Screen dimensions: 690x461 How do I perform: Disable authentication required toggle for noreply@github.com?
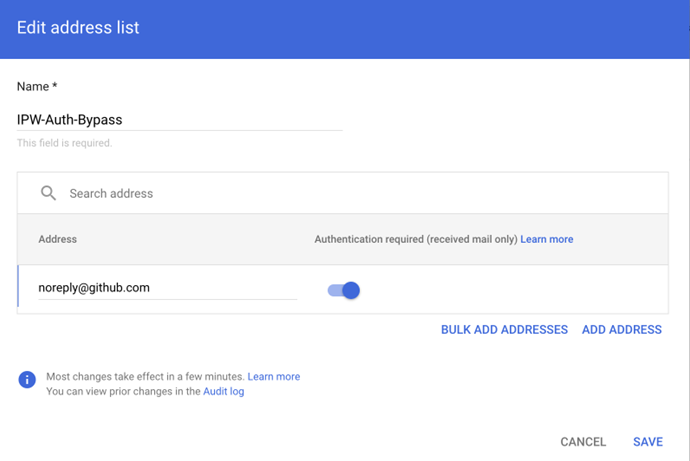click(344, 290)
